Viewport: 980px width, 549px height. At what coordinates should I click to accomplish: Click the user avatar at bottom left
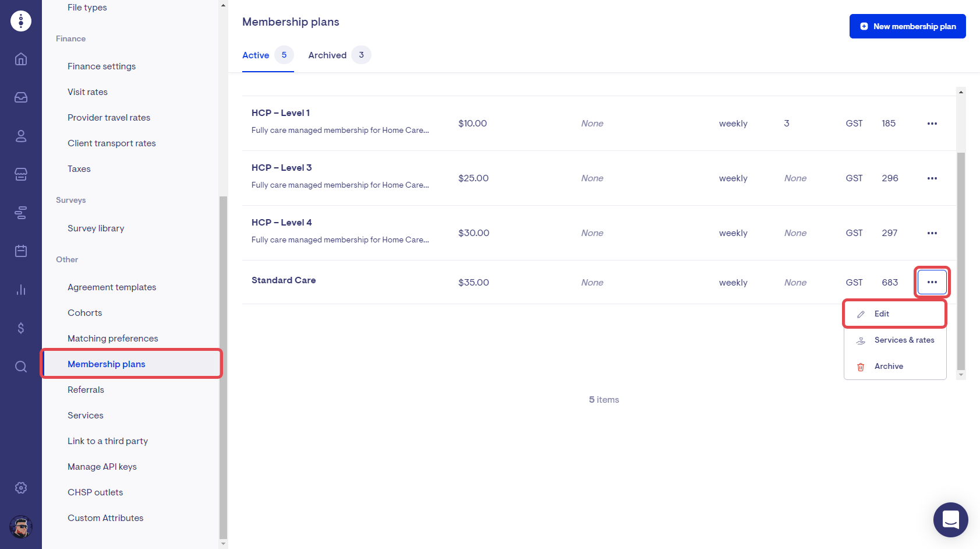click(x=21, y=527)
